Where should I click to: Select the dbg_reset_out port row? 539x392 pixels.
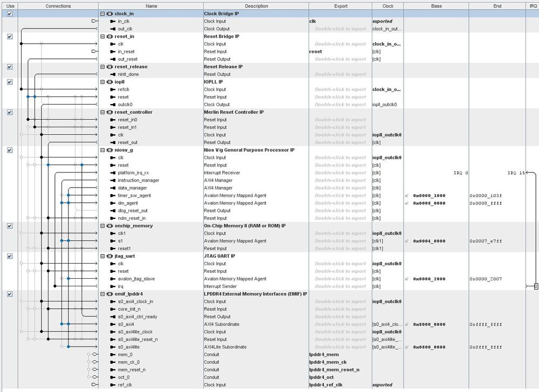coord(271,211)
